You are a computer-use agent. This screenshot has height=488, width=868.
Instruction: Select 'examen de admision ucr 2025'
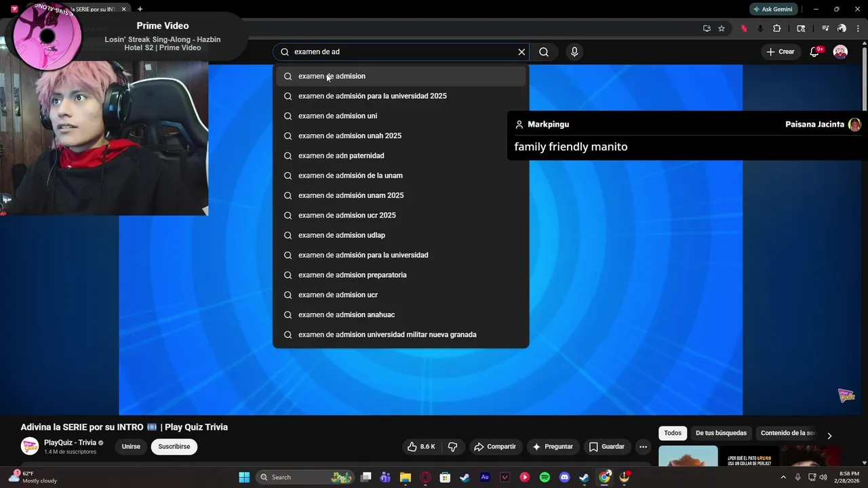[401, 216]
